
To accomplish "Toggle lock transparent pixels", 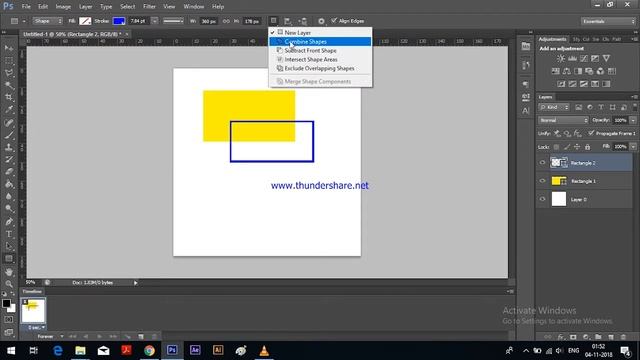I will 556,147.
